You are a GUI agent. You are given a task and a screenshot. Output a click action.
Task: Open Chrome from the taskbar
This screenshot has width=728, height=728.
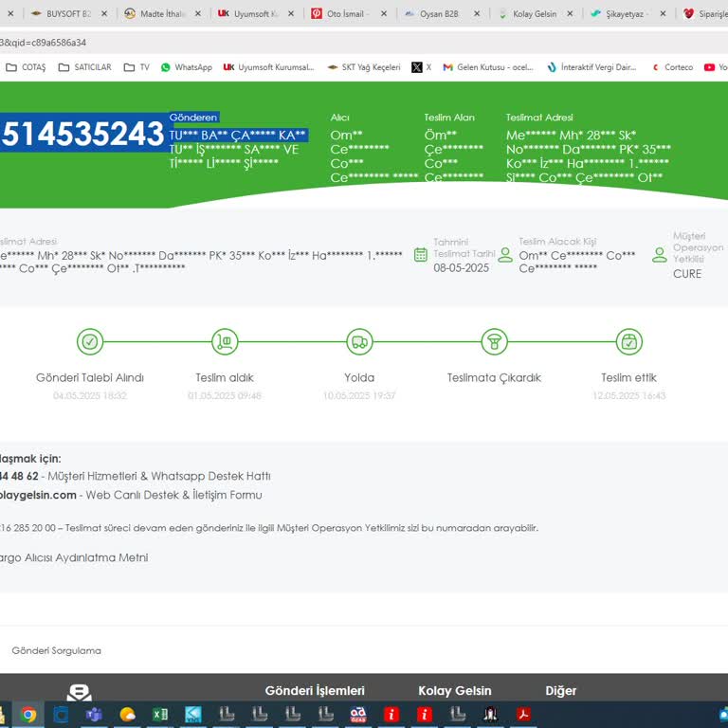pos(28,714)
